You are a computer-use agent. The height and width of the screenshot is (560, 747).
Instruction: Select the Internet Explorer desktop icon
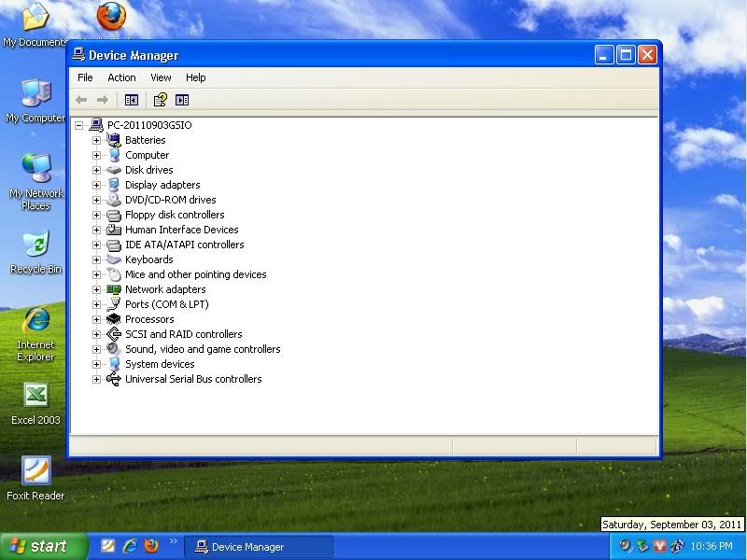click(35, 334)
